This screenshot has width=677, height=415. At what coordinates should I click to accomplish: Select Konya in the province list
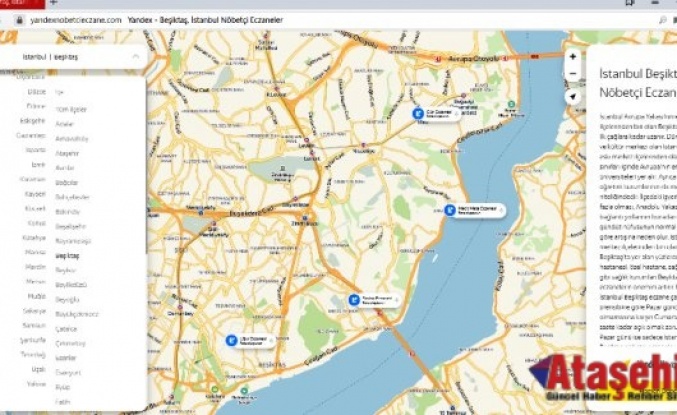coord(37,223)
